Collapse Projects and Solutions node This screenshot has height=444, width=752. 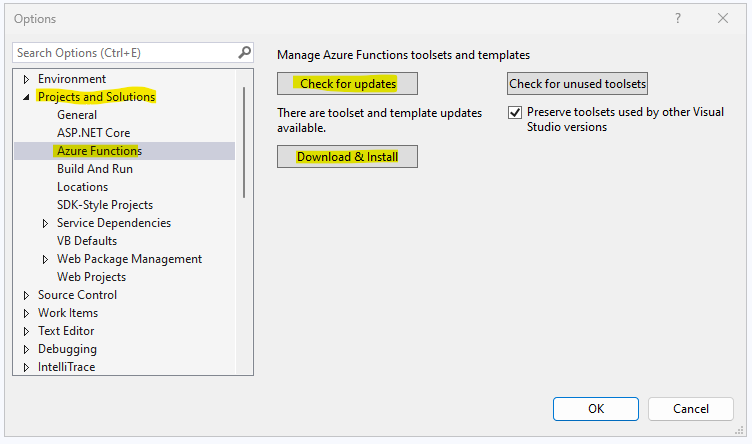coord(26,97)
